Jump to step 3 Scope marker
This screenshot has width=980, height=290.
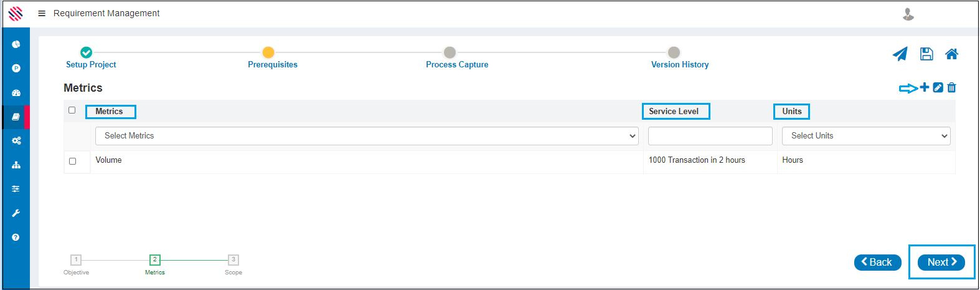point(233,260)
